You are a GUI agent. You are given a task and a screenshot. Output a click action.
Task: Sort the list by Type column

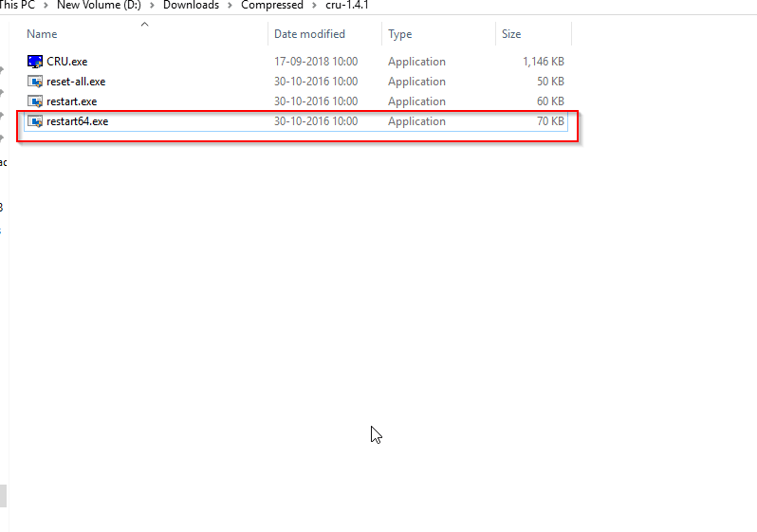(x=400, y=34)
